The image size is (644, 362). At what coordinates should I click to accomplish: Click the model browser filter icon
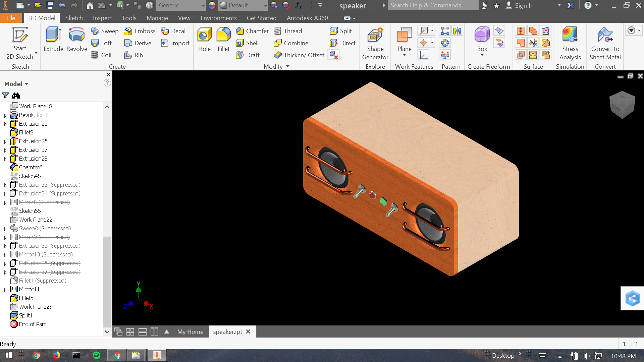5,95
